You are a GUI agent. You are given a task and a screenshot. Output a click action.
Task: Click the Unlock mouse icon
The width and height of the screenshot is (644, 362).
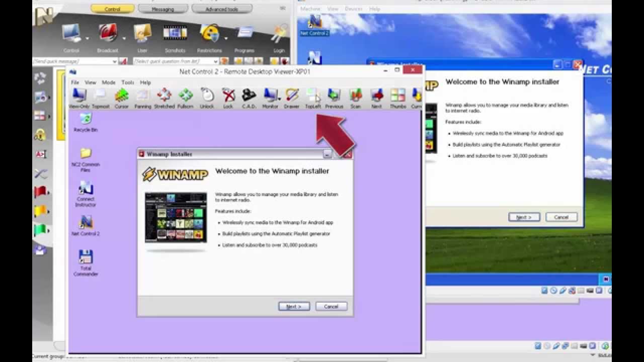pos(207,98)
